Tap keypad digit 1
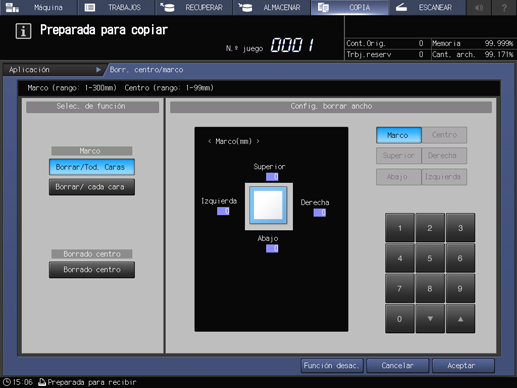 400,228
